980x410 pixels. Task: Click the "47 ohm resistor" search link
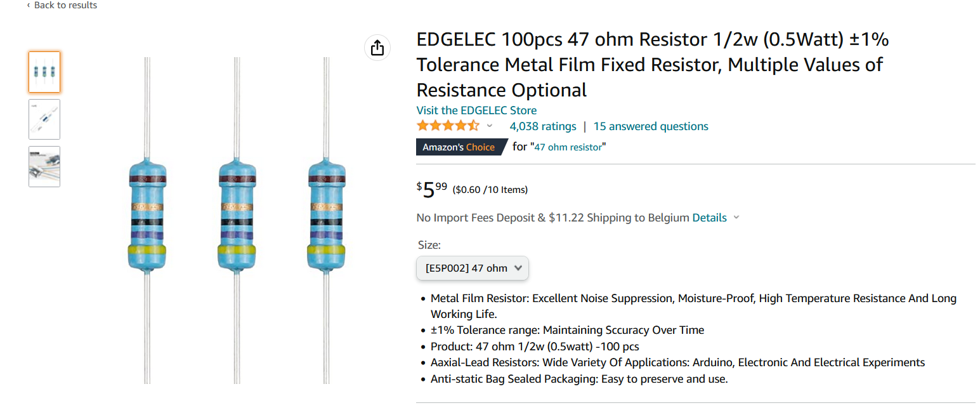568,147
